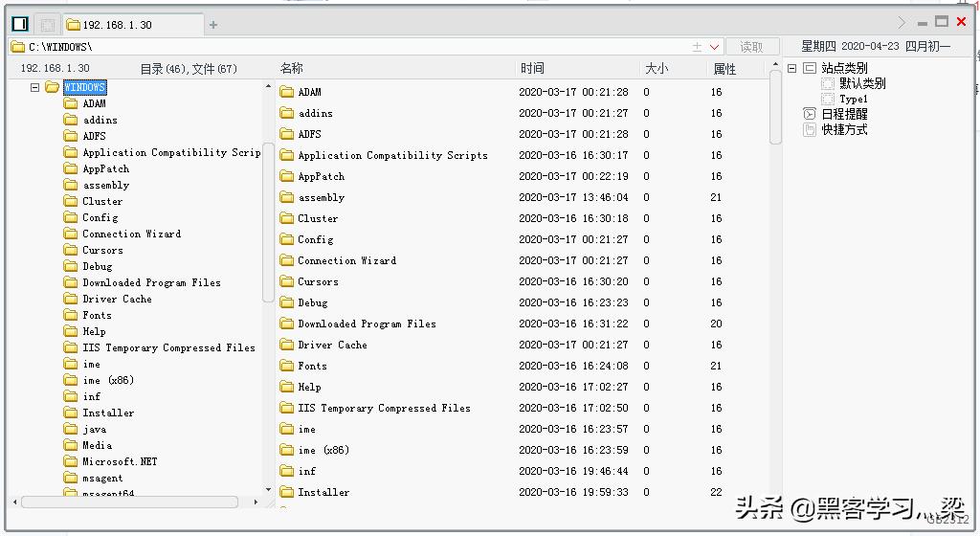980x536 pixels.
Task: Click the Config folder icon in file list
Action: (x=287, y=239)
